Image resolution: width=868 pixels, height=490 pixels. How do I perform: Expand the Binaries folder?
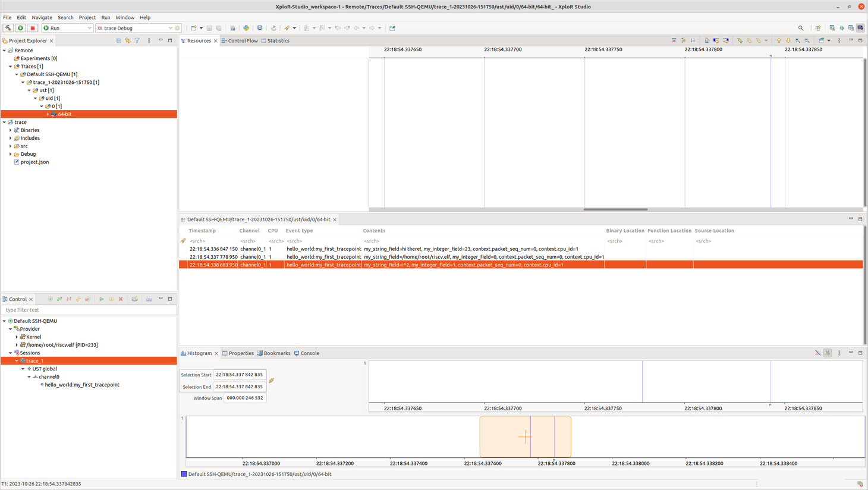10,130
